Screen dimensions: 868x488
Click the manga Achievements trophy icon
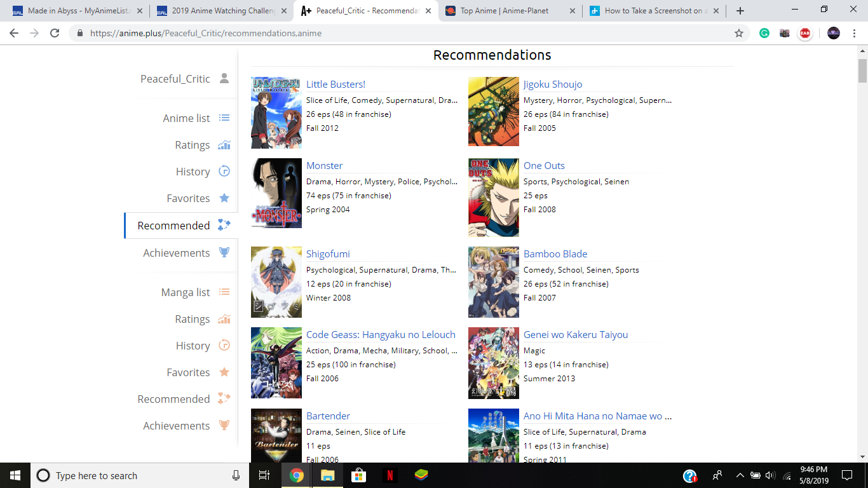(224, 426)
